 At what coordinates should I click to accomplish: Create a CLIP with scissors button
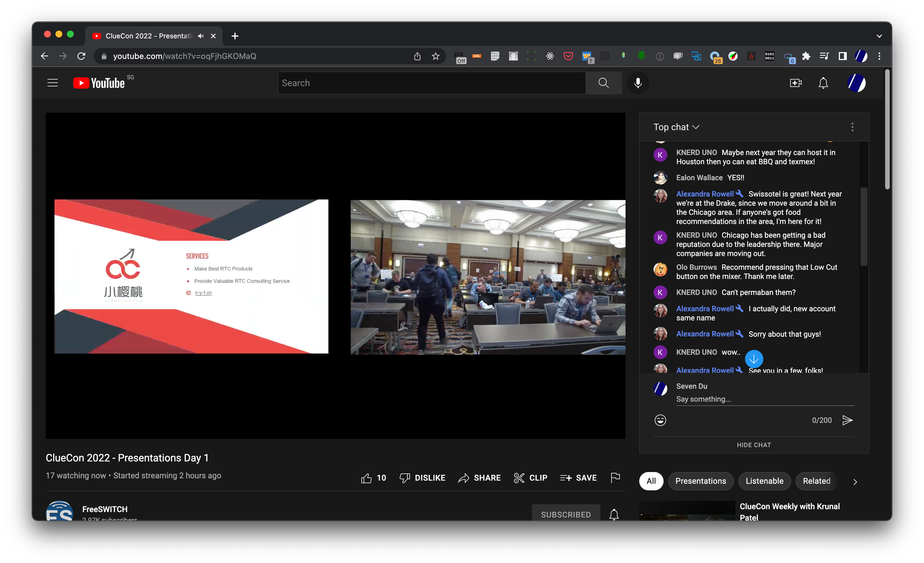[x=530, y=478]
